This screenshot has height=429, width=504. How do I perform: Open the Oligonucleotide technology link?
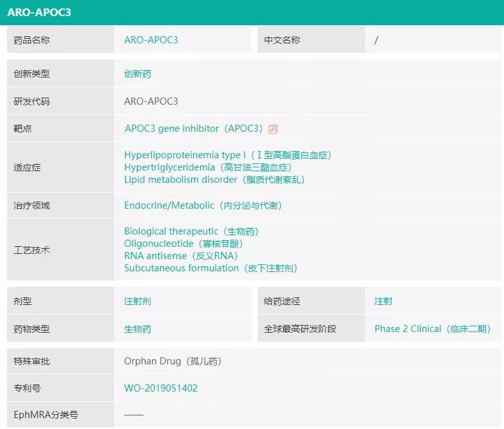point(184,244)
